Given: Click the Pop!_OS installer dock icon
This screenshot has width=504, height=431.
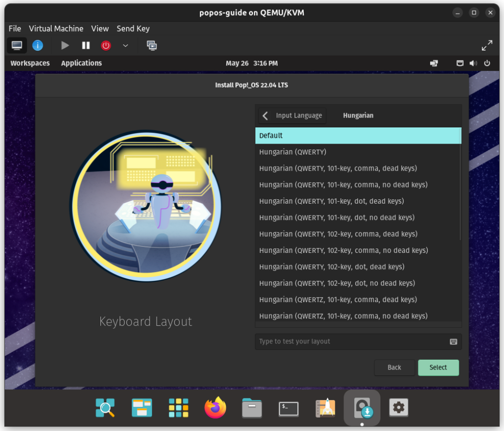Looking at the screenshot, I should coord(362,407).
